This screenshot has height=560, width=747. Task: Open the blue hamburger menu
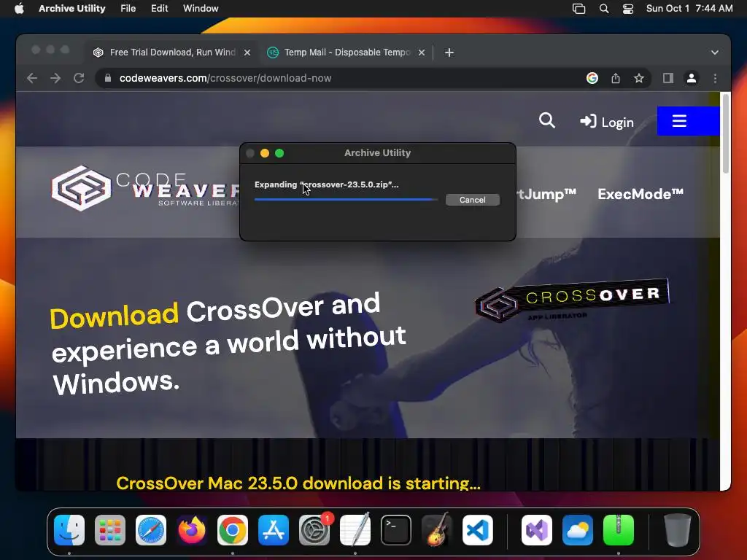click(x=688, y=121)
